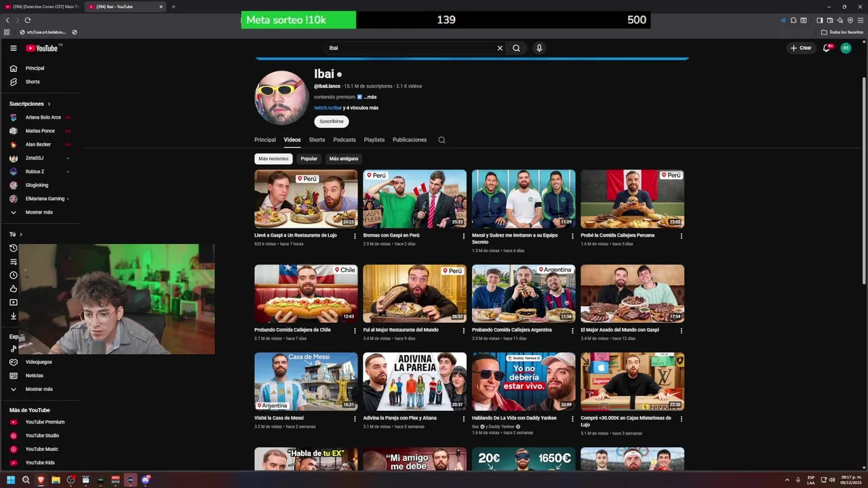
Task: Open options for Visité la Casa de Messi
Action: point(355,419)
